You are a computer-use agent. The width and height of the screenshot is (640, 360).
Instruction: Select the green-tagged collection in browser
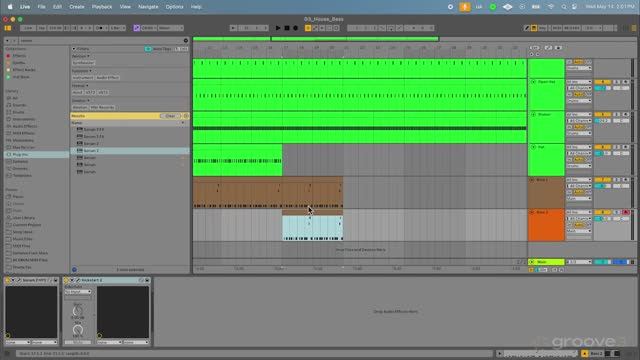[x=21, y=77]
